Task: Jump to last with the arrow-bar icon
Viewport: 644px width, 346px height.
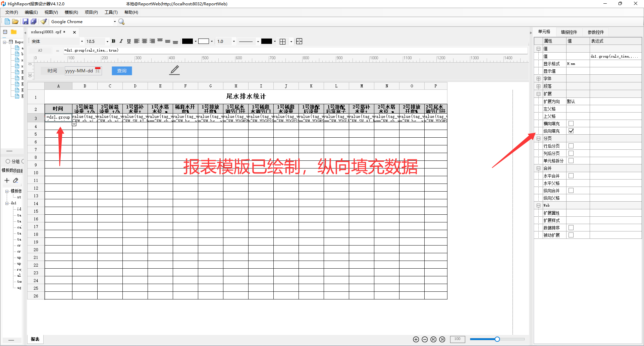Action: (x=442, y=339)
